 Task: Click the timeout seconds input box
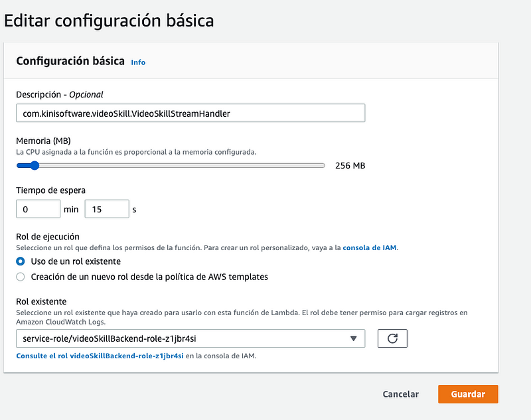coord(107,209)
